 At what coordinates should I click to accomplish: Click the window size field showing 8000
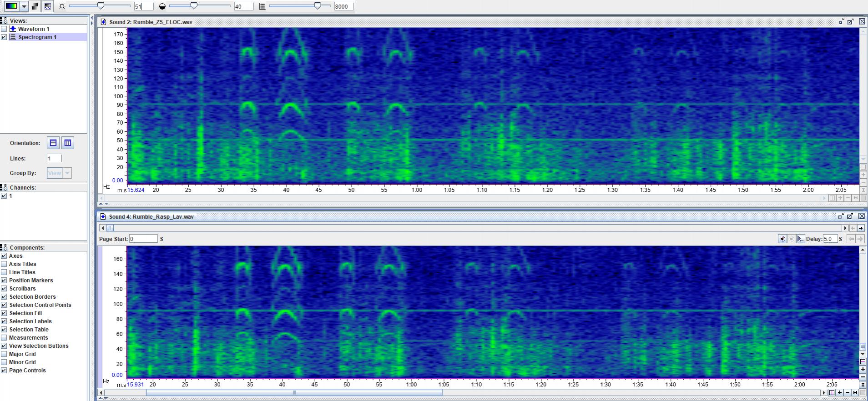343,6
